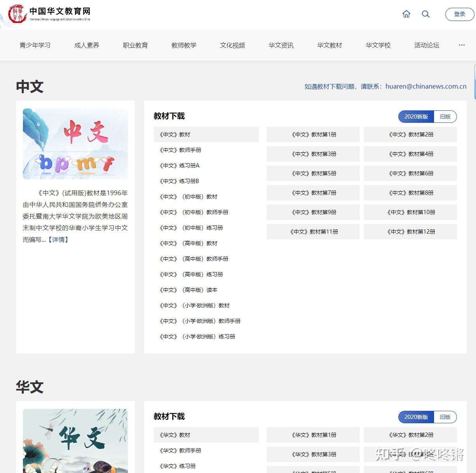Click the 登录 login button
This screenshot has width=476, height=473.
[459, 14]
